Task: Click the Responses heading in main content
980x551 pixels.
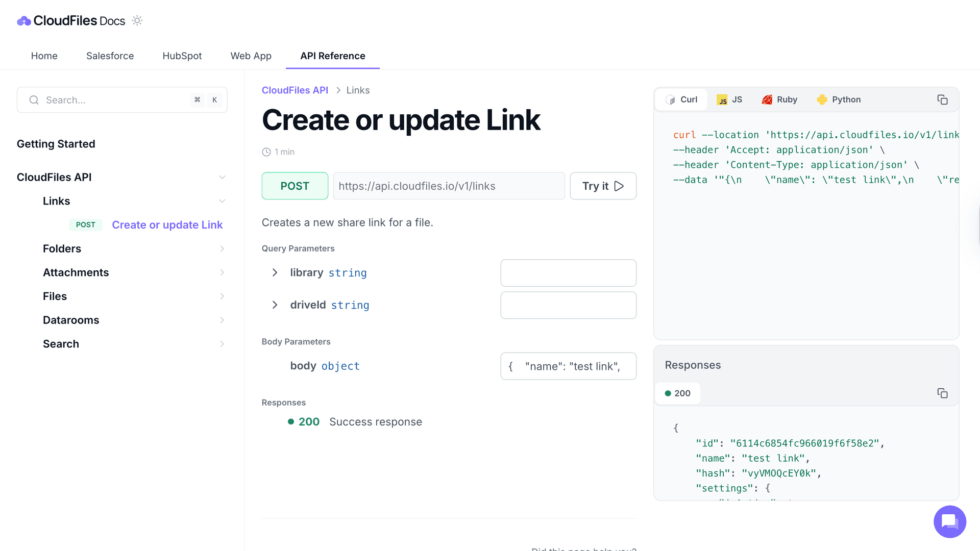Action: coord(284,403)
